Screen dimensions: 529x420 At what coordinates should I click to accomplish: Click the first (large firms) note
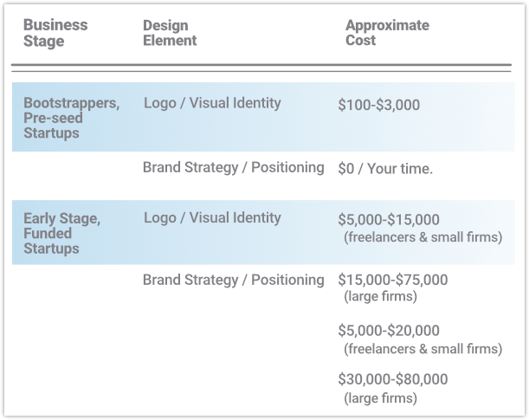(x=381, y=296)
